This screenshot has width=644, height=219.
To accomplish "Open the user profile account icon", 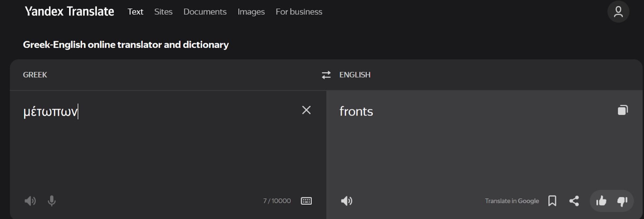I will click(618, 12).
